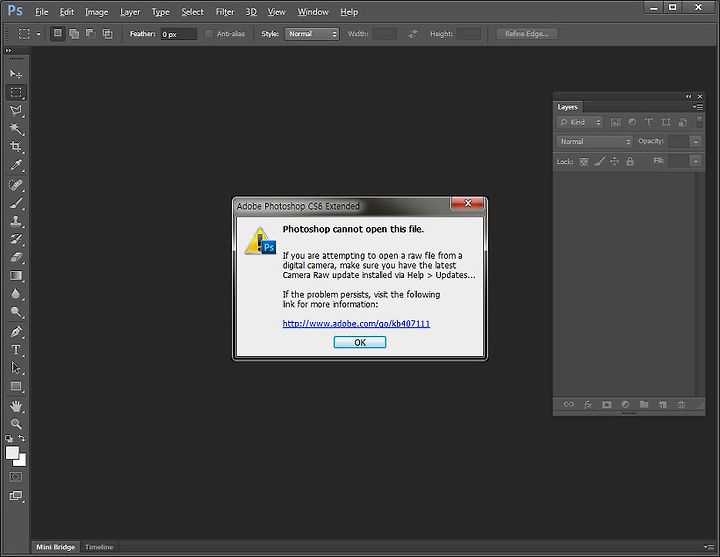Select the Zoom tool

point(16,423)
